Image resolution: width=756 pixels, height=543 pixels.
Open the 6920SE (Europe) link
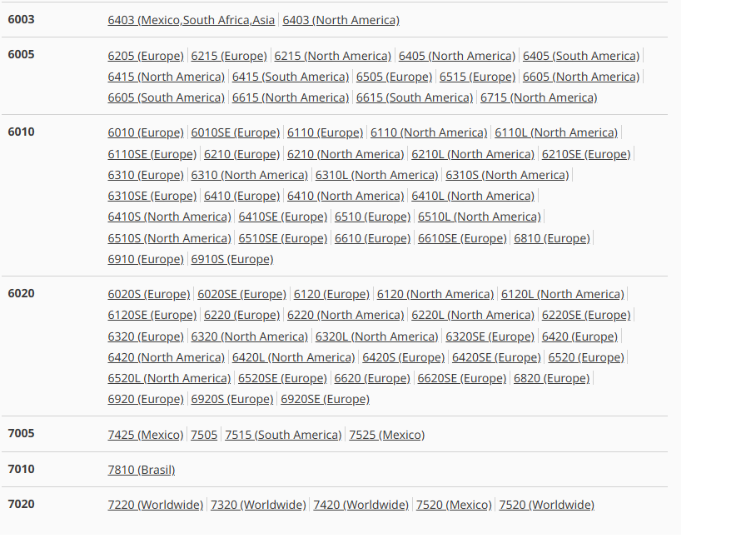(x=325, y=399)
